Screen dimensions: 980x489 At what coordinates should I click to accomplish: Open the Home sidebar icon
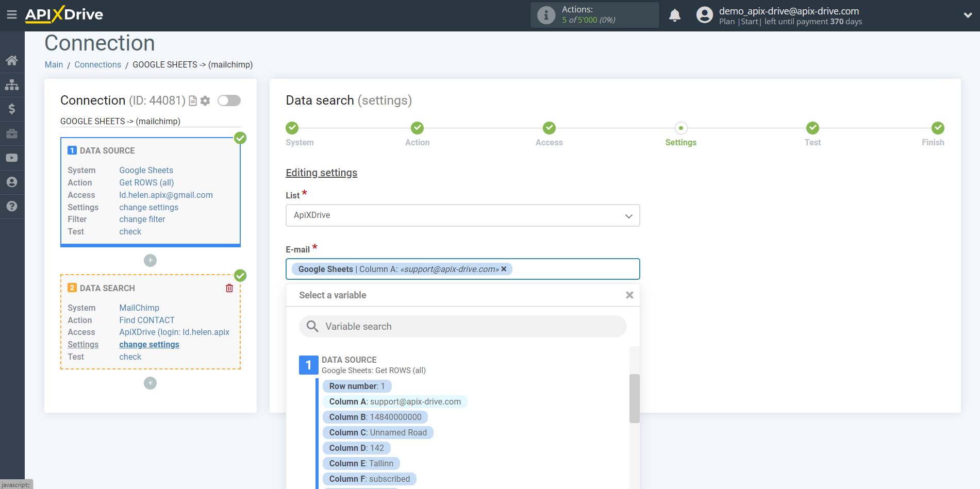12,60
